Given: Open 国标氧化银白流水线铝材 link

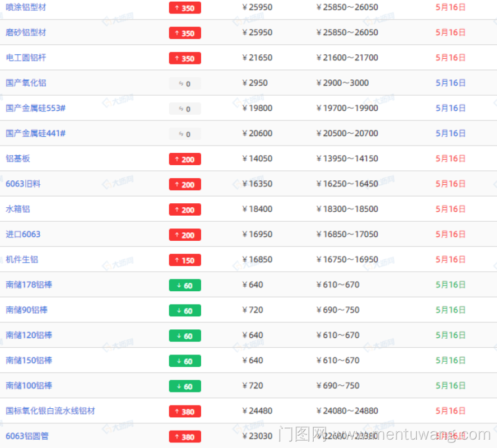Looking at the screenshot, I should point(50,410).
